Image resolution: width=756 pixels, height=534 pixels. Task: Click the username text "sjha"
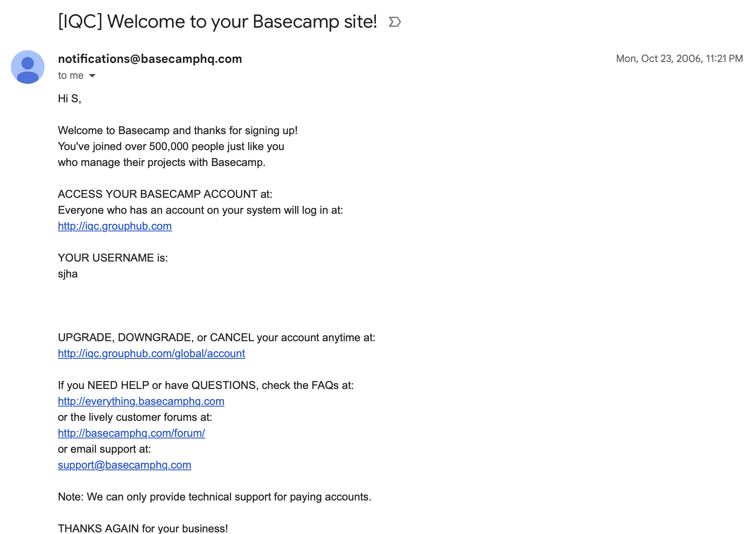(x=68, y=274)
